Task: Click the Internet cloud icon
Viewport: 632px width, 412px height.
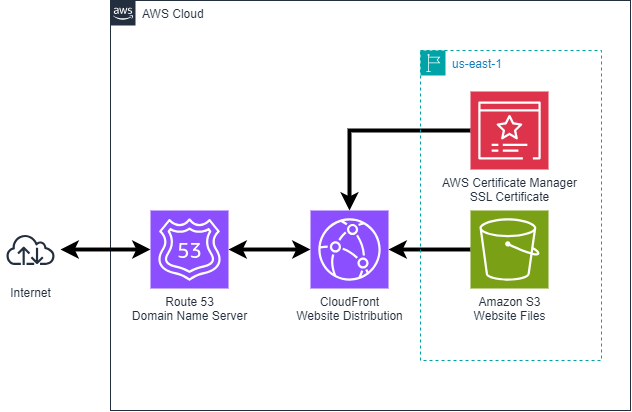Action: pos(30,250)
